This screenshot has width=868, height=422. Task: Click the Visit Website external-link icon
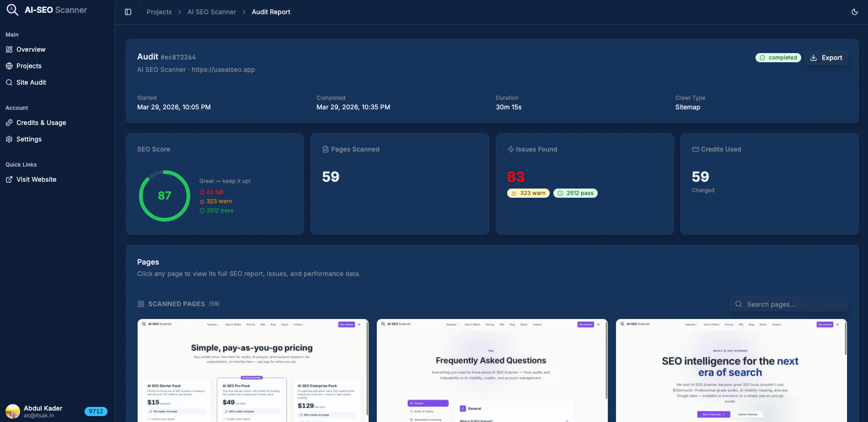9,179
